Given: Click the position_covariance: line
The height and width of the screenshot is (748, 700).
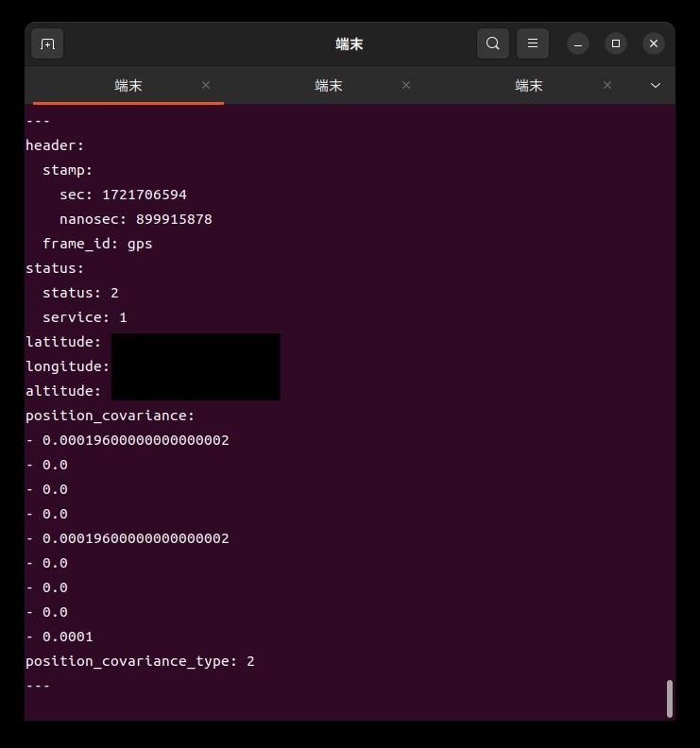Looking at the screenshot, I should click(111, 416).
